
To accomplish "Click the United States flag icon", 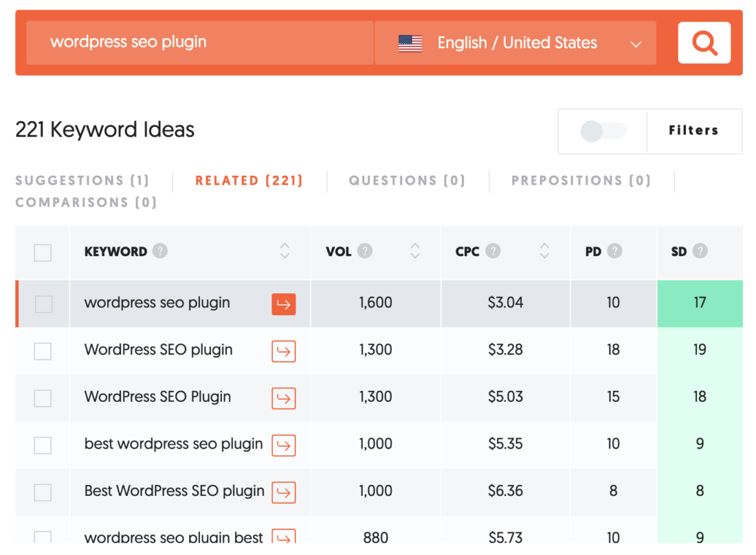I will tap(410, 43).
